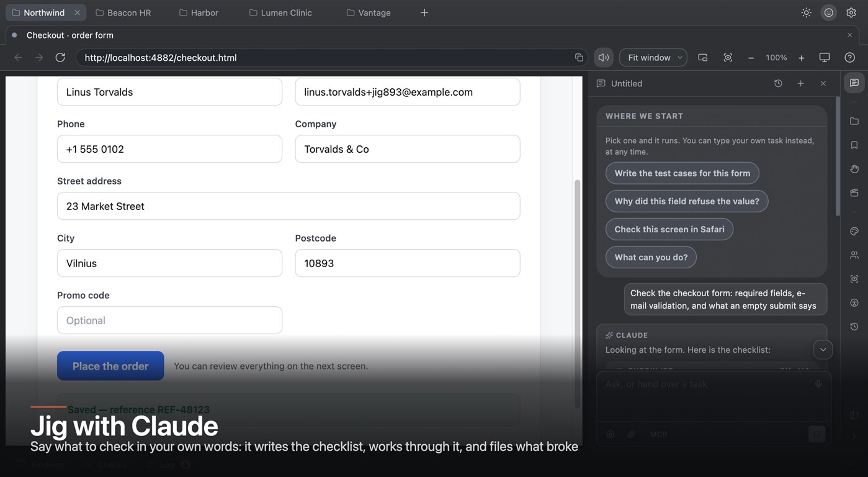Open the palette icon in right sidebar
Image resolution: width=868 pixels, height=477 pixels.
click(x=854, y=231)
